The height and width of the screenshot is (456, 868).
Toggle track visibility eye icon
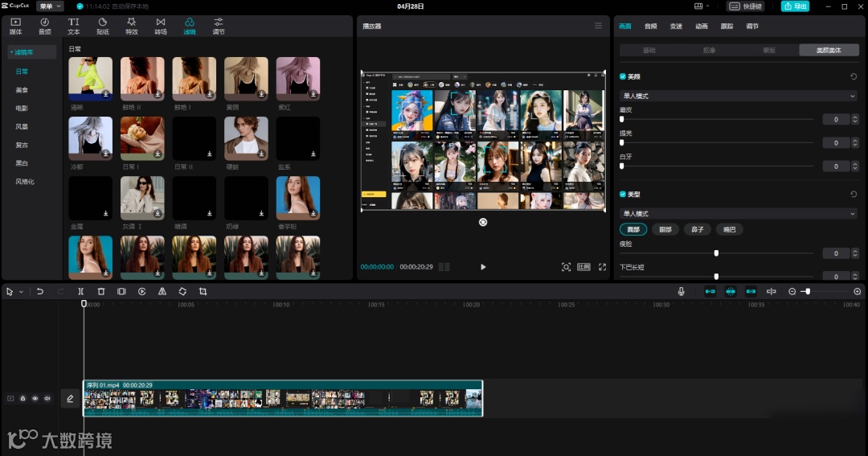(x=35, y=398)
